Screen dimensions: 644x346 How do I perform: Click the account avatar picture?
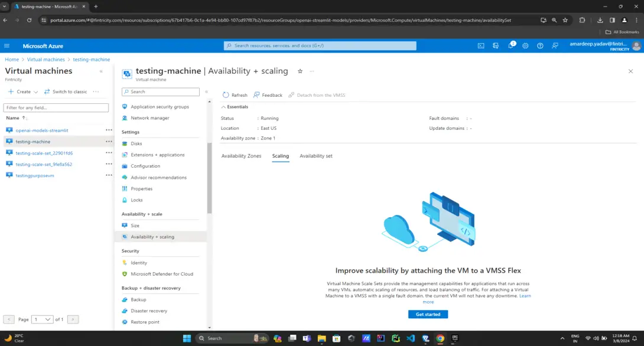636,46
